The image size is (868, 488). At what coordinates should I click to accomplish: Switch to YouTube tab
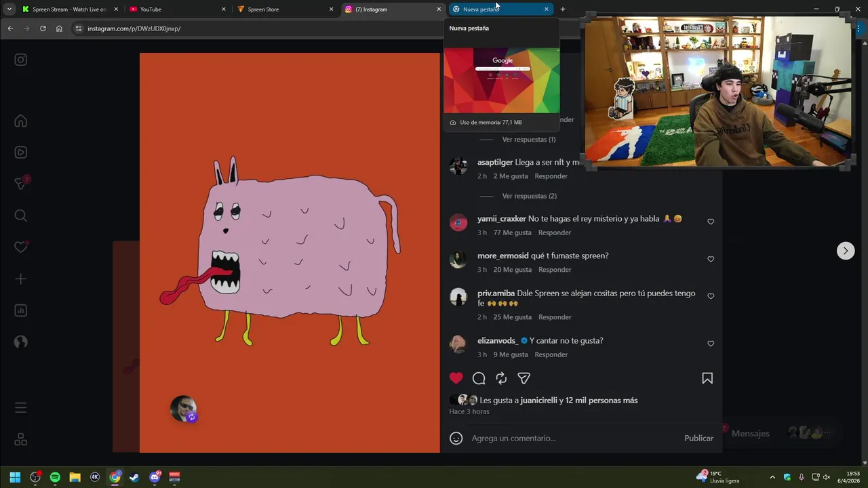pyautogui.click(x=178, y=9)
